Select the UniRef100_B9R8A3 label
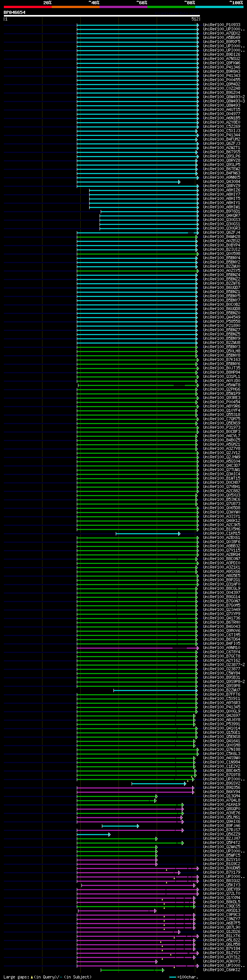 (222, 72)
